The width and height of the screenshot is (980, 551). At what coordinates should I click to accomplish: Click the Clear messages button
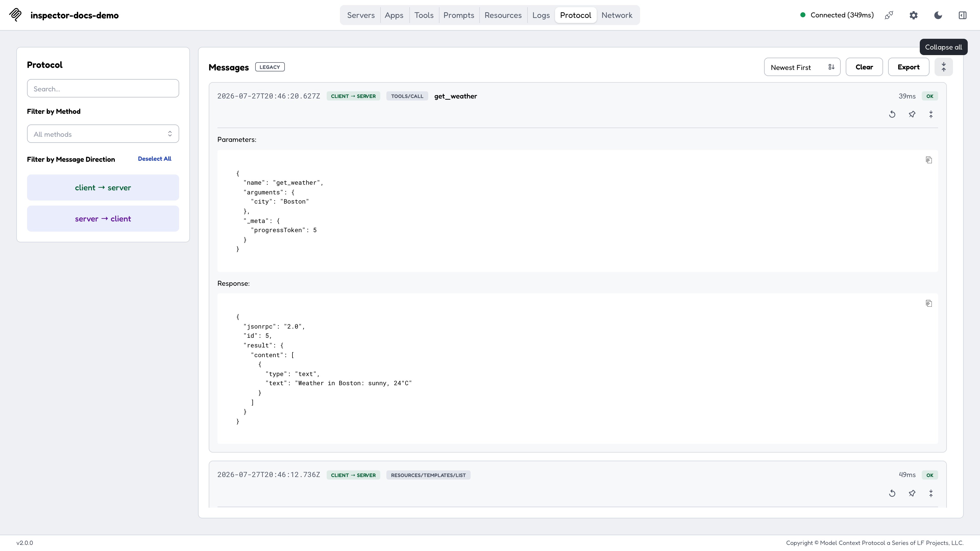864,67
